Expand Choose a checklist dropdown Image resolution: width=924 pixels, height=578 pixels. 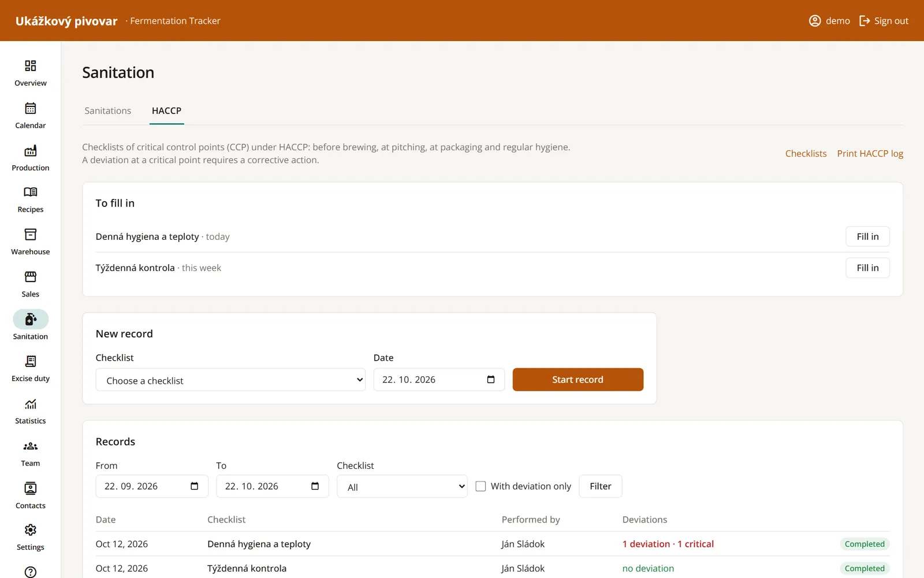point(230,380)
